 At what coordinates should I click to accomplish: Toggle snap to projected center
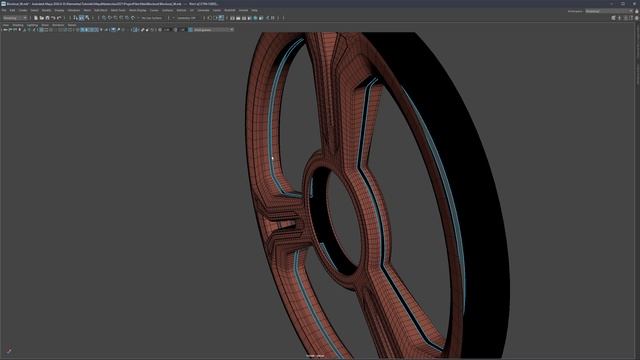click(x=121, y=18)
